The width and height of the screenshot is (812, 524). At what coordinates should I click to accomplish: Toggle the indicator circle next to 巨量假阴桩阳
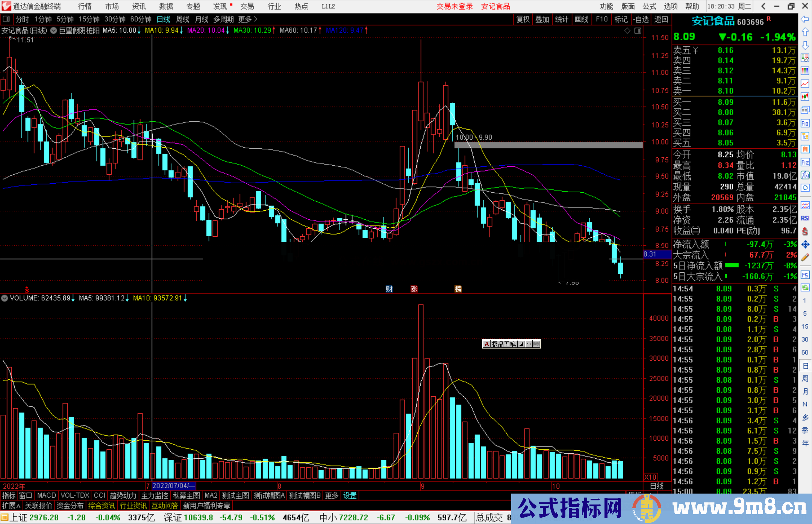(54, 30)
